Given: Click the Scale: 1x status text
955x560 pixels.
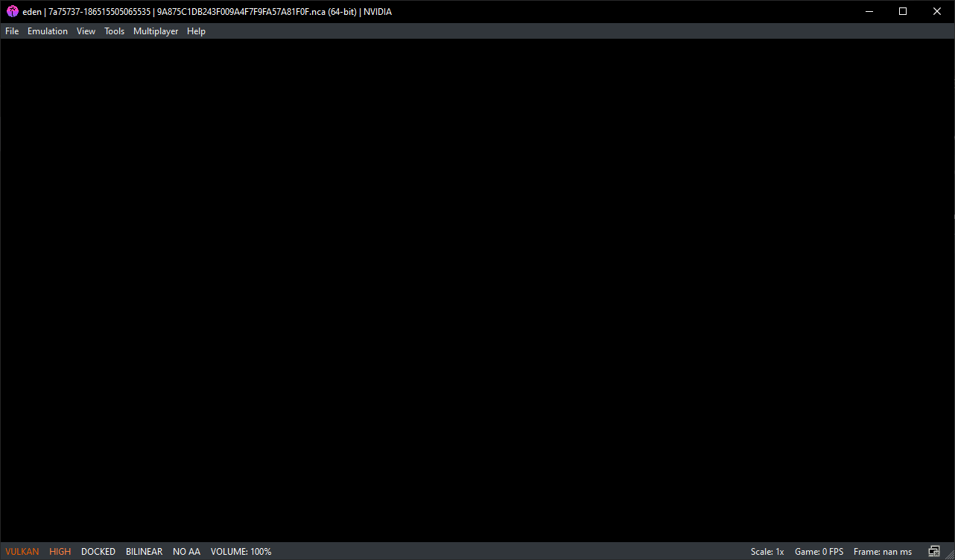Looking at the screenshot, I should pos(767,552).
